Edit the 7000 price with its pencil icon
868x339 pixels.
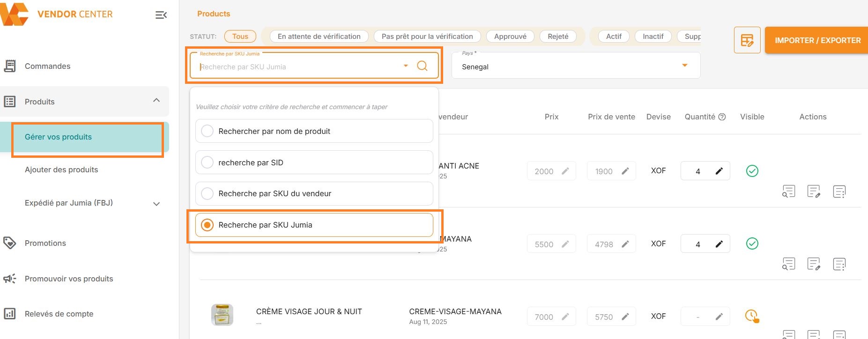565,317
